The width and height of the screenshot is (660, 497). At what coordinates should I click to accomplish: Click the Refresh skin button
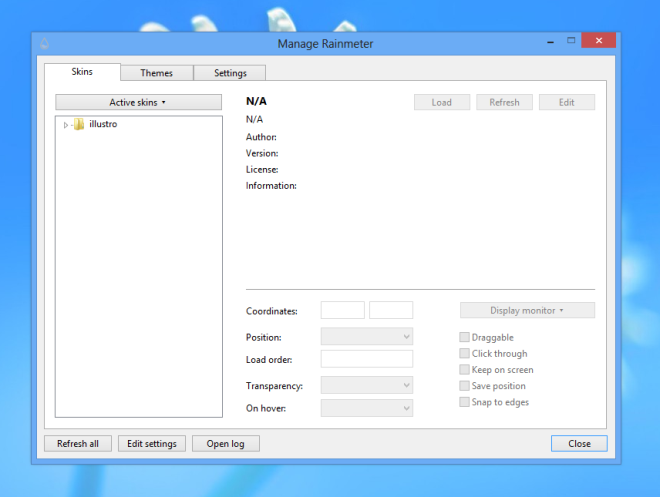[504, 102]
